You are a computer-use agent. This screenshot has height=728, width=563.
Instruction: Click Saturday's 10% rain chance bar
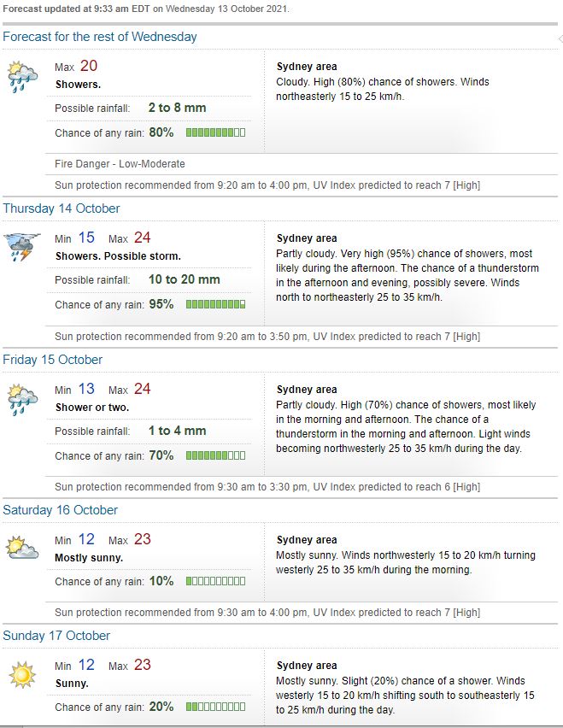215,582
